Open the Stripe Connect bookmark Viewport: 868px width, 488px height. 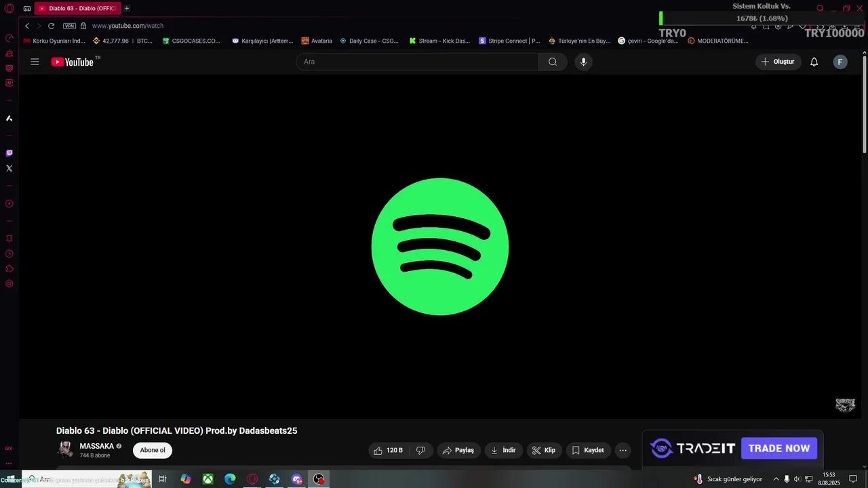(509, 41)
